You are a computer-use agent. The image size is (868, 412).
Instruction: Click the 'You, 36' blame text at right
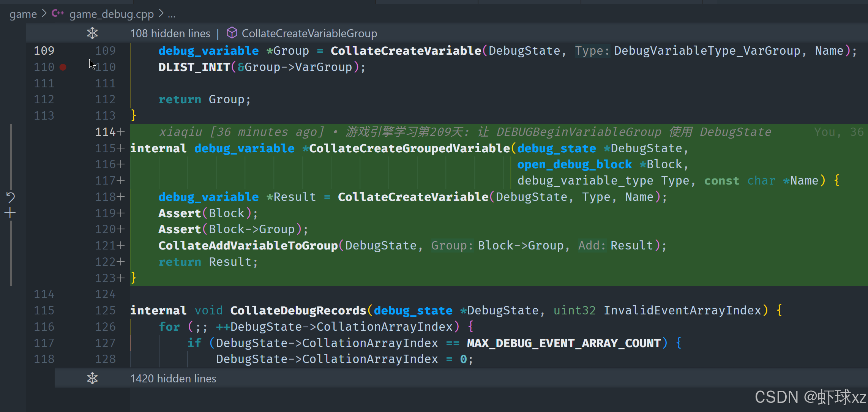pos(838,132)
